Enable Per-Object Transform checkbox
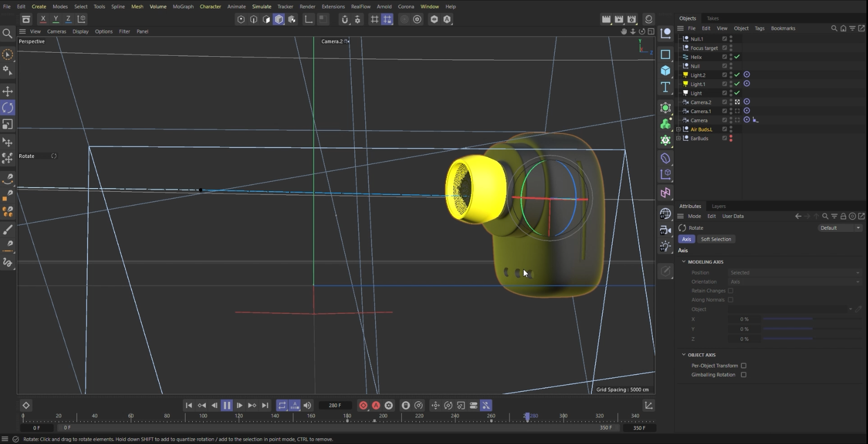This screenshot has height=444, width=868. [743, 365]
